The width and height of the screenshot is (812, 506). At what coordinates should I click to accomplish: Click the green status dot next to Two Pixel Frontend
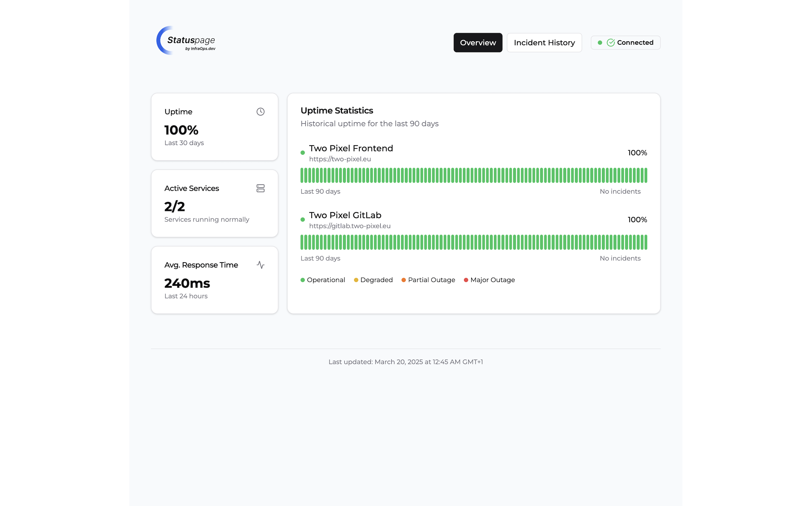303,152
